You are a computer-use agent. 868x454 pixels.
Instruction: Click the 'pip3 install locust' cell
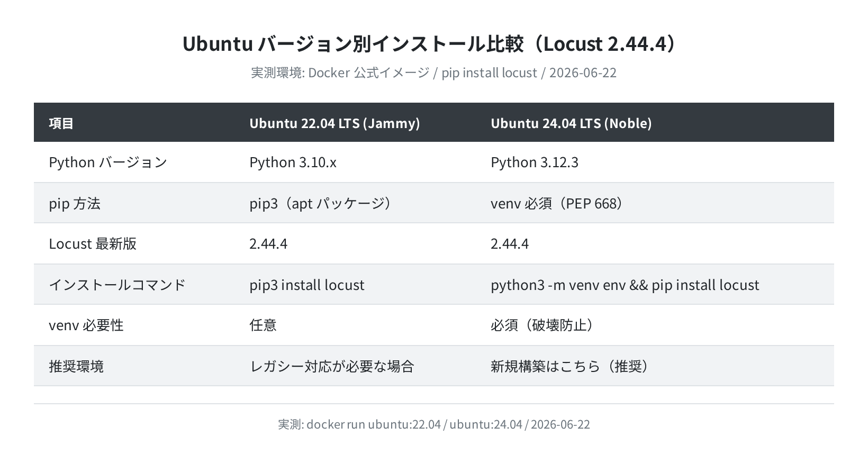click(307, 285)
